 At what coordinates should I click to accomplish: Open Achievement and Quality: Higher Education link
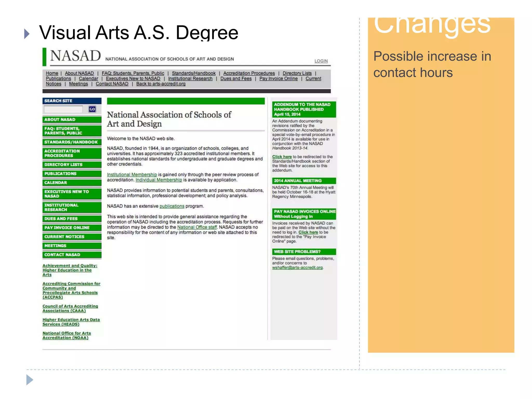click(x=70, y=270)
